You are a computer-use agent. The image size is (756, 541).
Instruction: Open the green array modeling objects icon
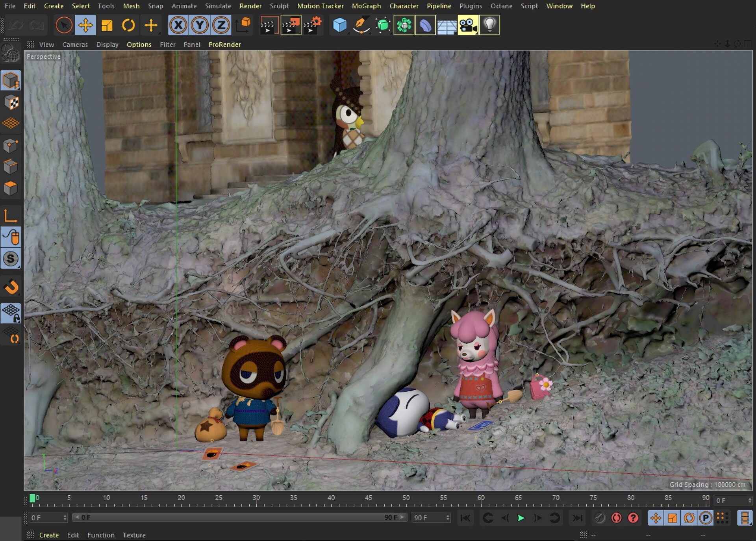pos(404,26)
